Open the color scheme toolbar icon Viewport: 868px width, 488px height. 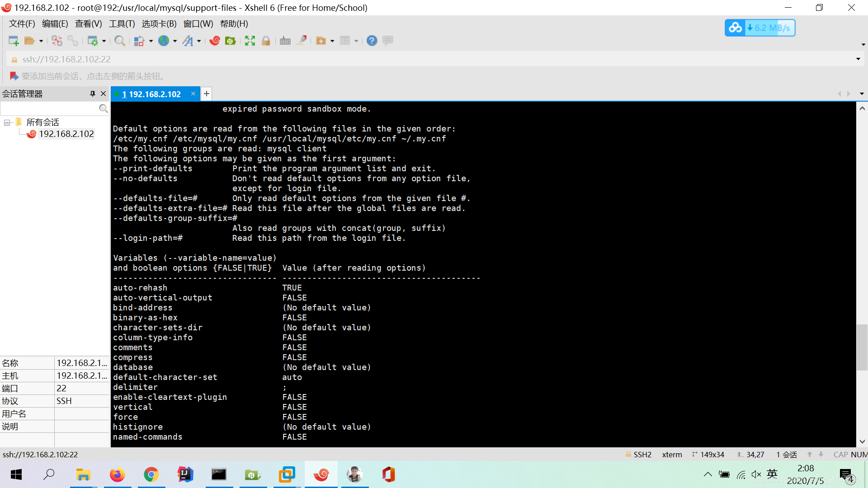coord(139,41)
